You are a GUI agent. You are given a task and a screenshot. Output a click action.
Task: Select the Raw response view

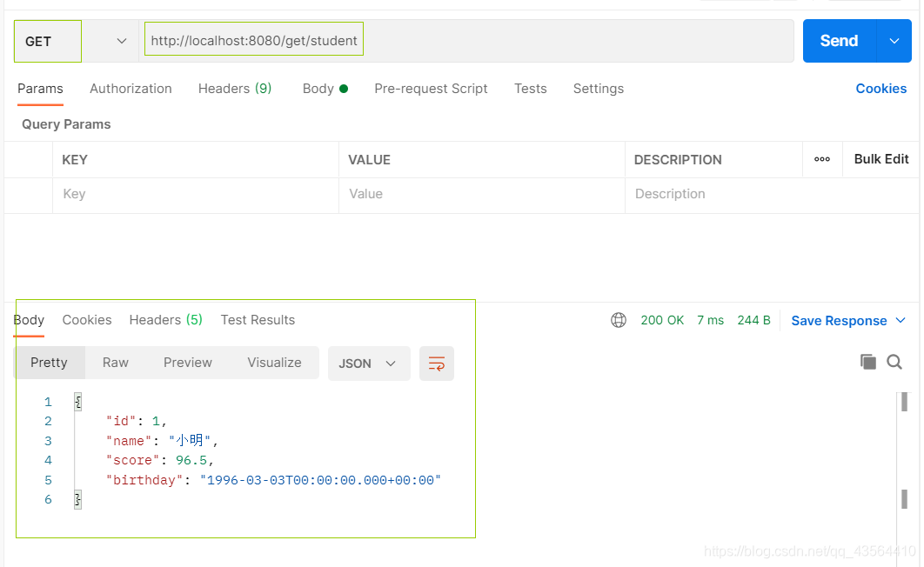click(x=116, y=363)
